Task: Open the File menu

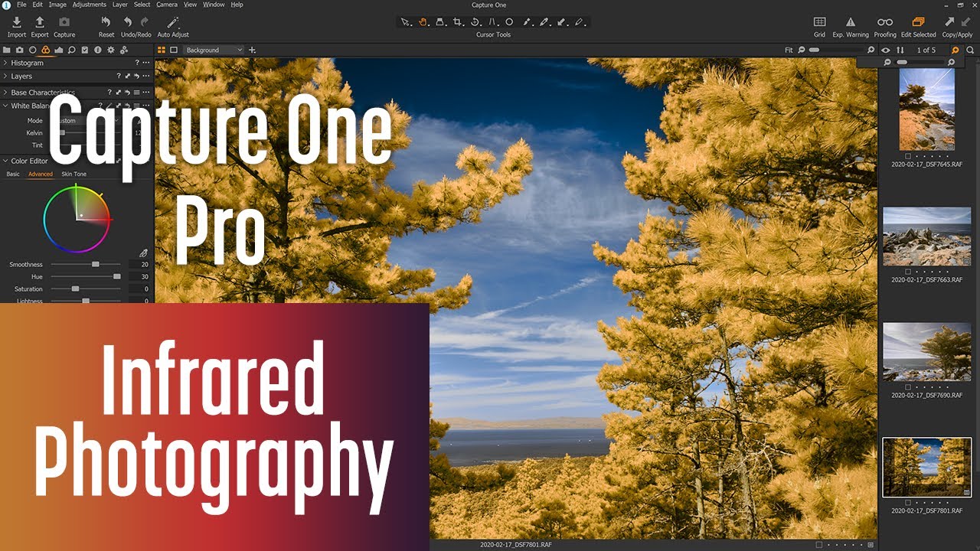Action: click(21, 5)
